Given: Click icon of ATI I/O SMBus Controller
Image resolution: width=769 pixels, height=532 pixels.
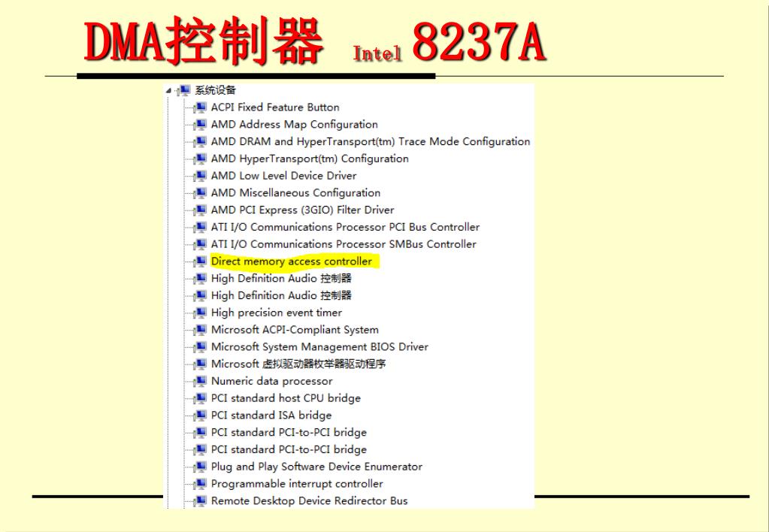Looking at the screenshot, I should coord(200,244).
